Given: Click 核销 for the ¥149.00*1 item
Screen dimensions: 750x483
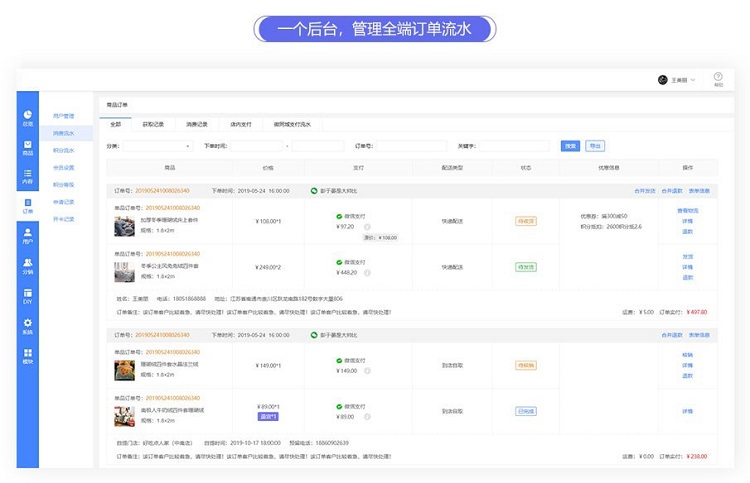Looking at the screenshot, I should pos(688,355).
